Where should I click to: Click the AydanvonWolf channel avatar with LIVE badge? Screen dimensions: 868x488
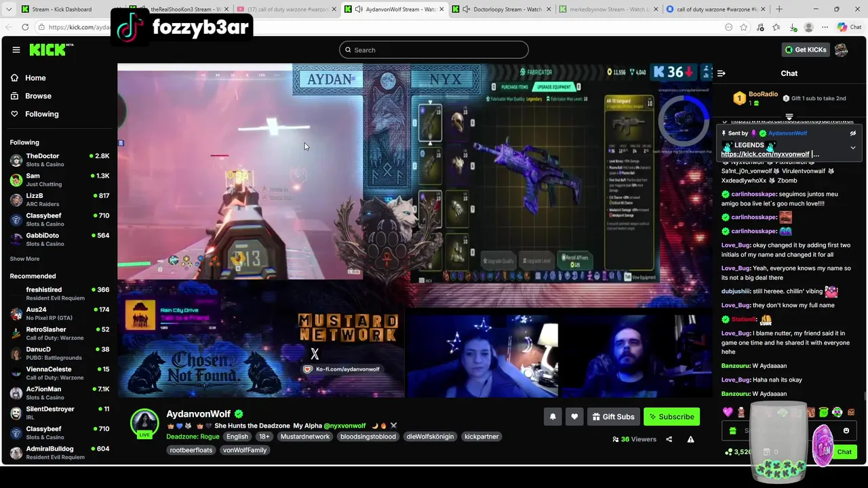(x=144, y=423)
